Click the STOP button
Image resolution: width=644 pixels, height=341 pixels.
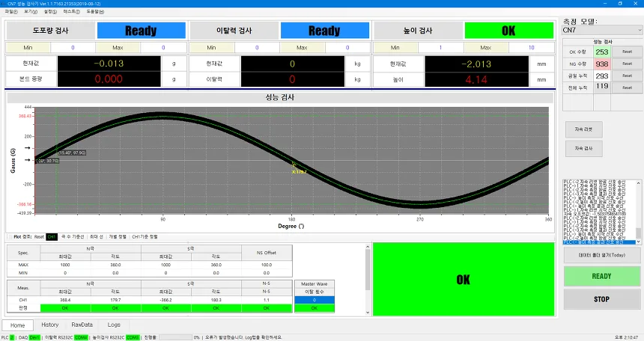(601, 299)
